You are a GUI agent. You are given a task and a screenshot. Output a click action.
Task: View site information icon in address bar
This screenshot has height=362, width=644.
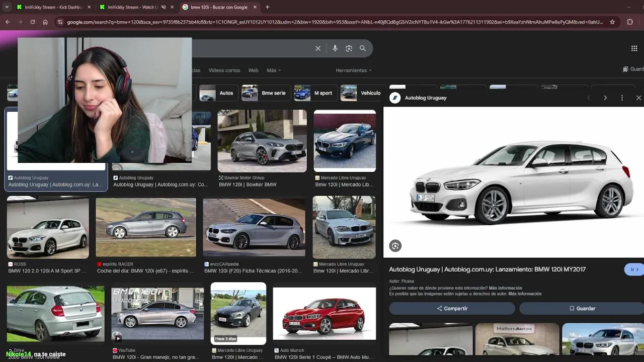(x=60, y=22)
